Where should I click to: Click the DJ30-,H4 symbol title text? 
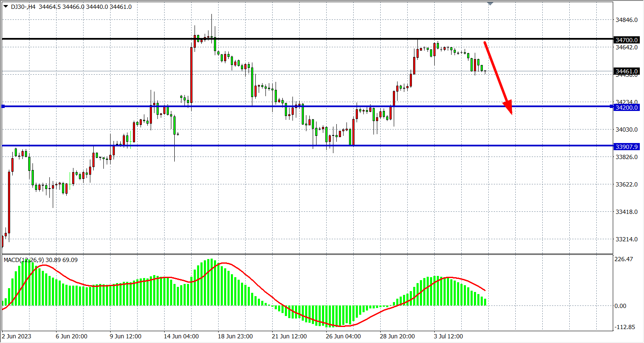click(x=23, y=7)
